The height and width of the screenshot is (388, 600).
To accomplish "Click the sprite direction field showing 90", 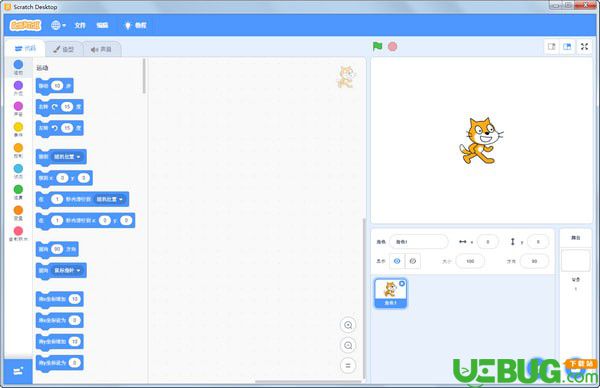I will tap(535, 261).
